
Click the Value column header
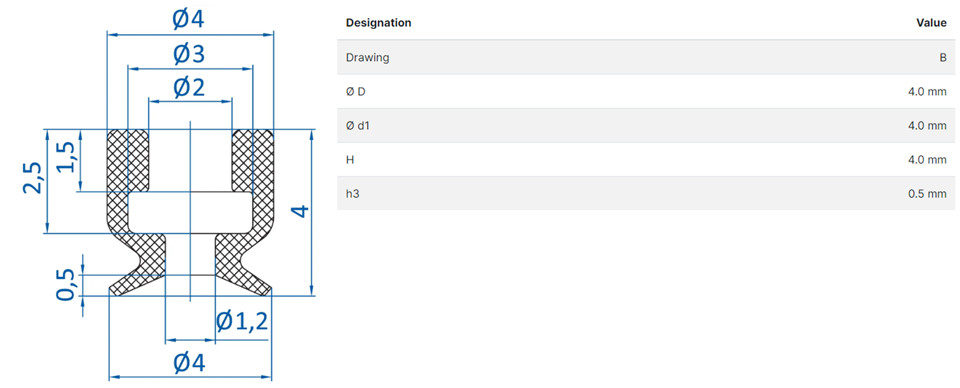pos(931,23)
